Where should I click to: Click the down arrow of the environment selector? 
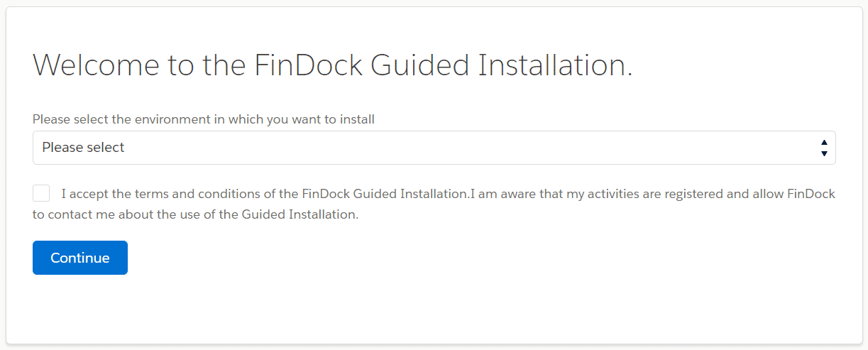click(x=824, y=153)
